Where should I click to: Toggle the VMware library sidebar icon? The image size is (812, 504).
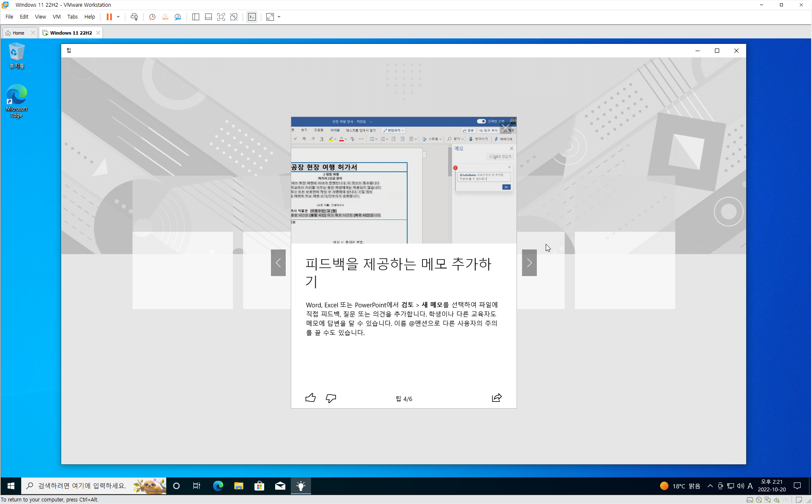pyautogui.click(x=196, y=17)
